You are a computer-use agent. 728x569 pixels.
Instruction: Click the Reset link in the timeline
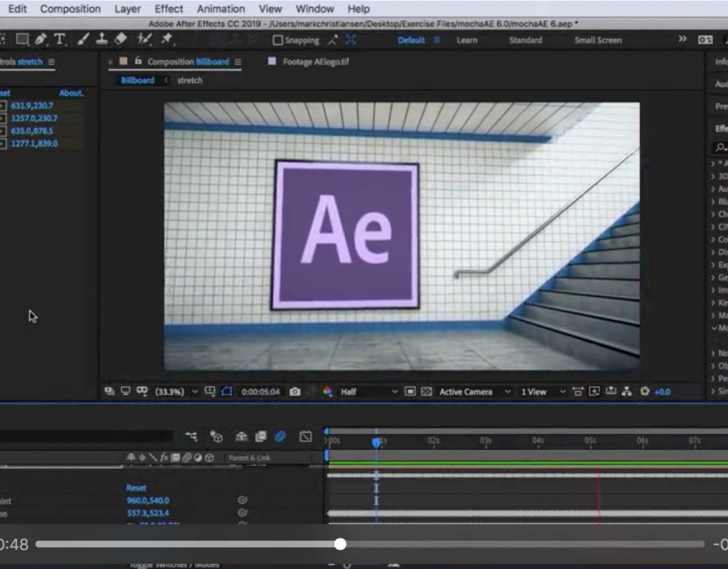tap(136, 488)
